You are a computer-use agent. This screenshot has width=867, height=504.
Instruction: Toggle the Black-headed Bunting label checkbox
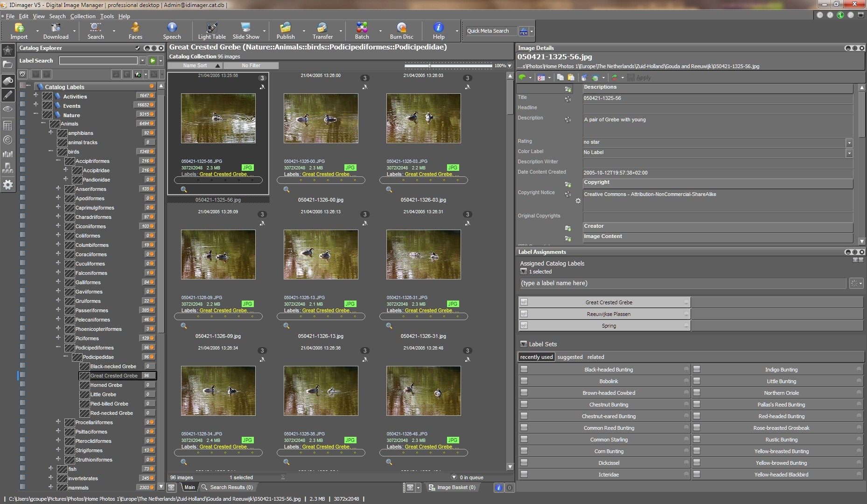(x=524, y=369)
